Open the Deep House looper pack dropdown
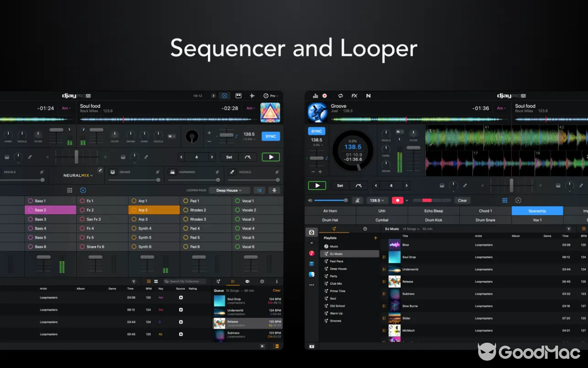This screenshot has width=588, height=368. pyautogui.click(x=229, y=190)
